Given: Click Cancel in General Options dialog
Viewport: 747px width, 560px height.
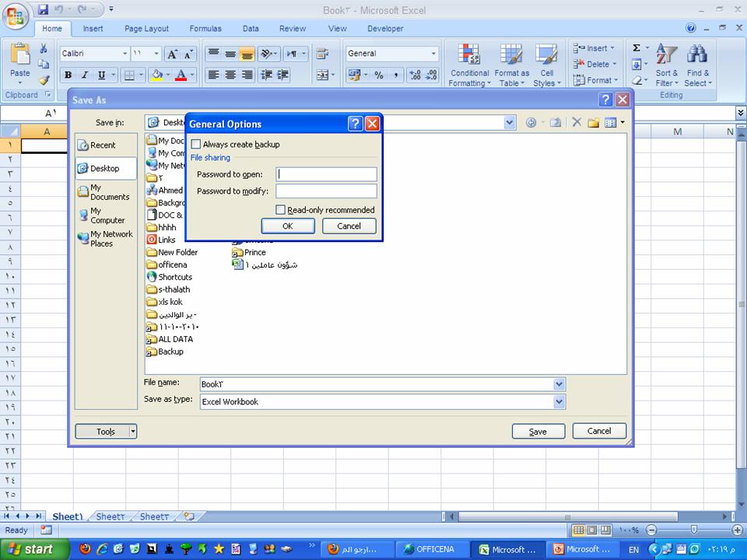Looking at the screenshot, I should (349, 226).
